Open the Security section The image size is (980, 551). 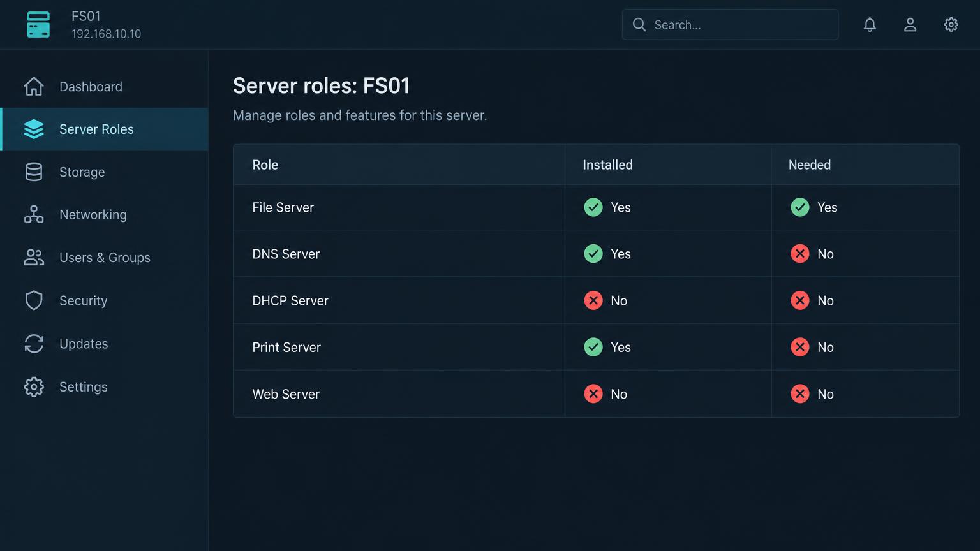click(105, 300)
